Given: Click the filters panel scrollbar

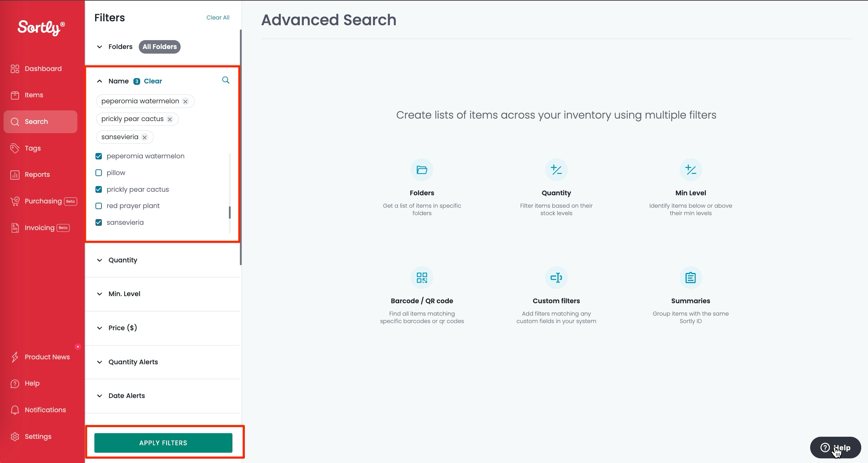Looking at the screenshot, I should pyautogui.click(x=241, y=147).
